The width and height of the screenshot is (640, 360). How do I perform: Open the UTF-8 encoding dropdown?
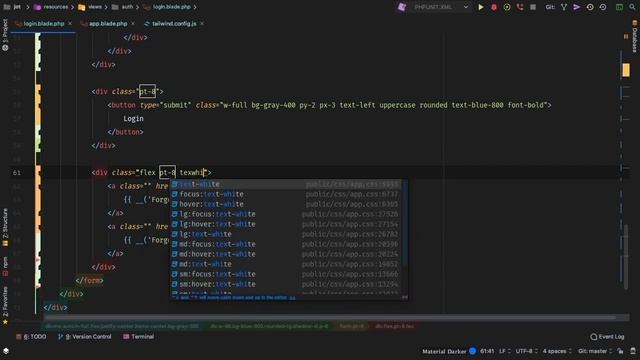point(526,351)
